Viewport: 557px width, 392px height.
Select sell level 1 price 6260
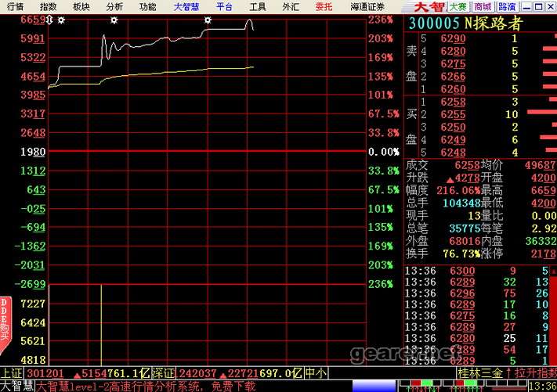453,88
